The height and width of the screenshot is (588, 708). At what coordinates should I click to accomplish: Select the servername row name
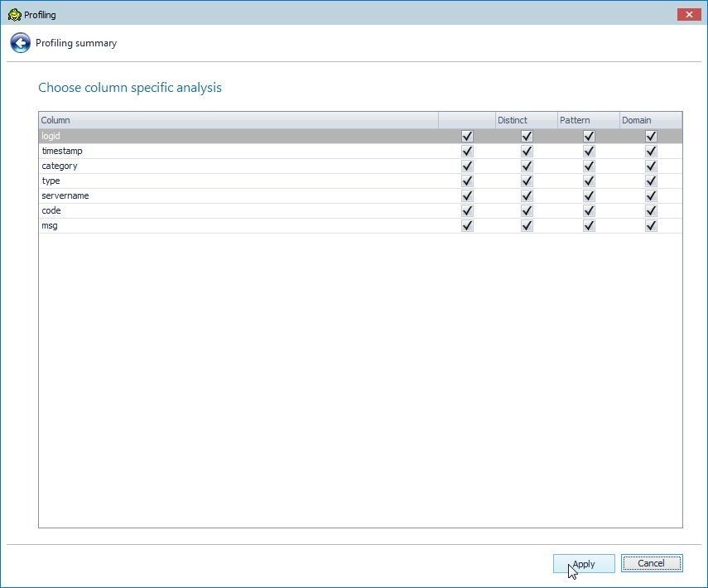coord(65,195)
